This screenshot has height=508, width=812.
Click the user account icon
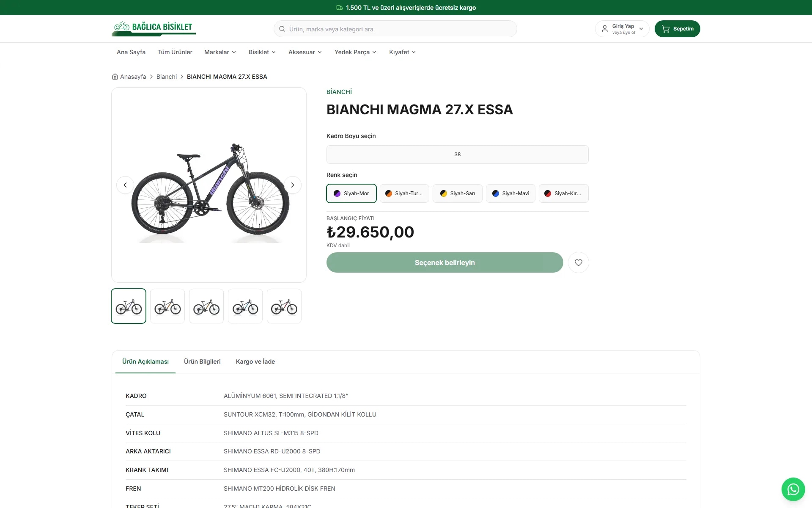coord(605,29)
